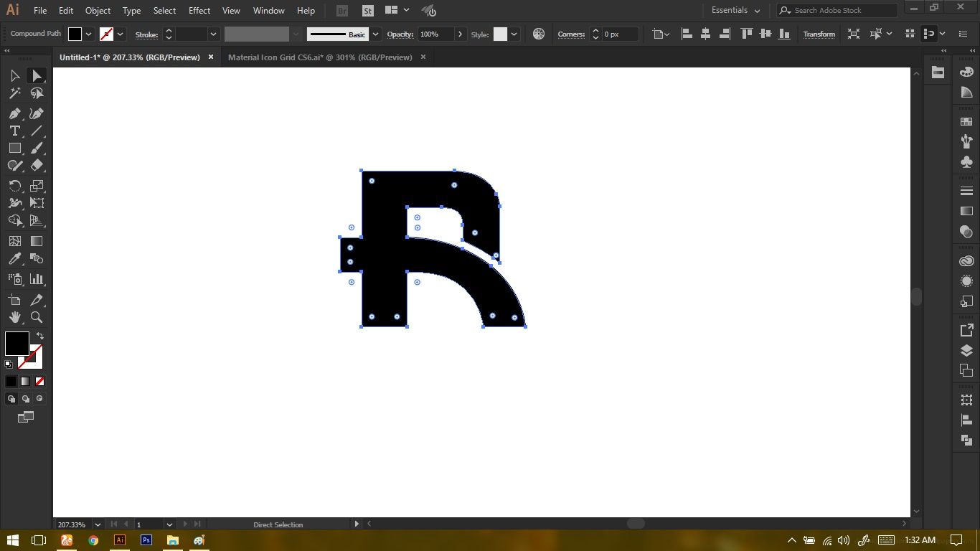980x551 pixels.
Task: Pick the Paintbrush tool
Action: (x=37, y=148)
